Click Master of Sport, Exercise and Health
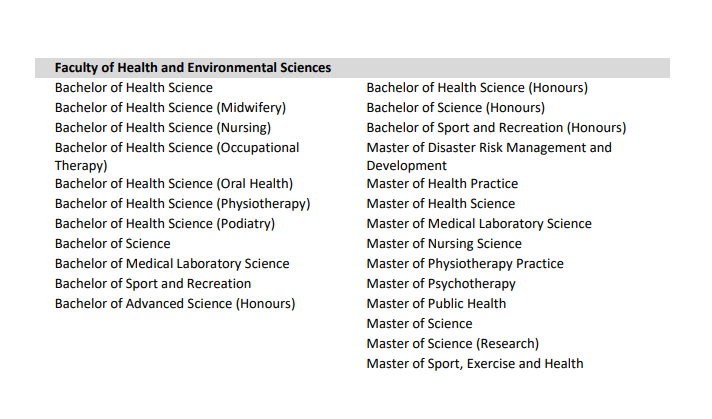 coord(474,364)
